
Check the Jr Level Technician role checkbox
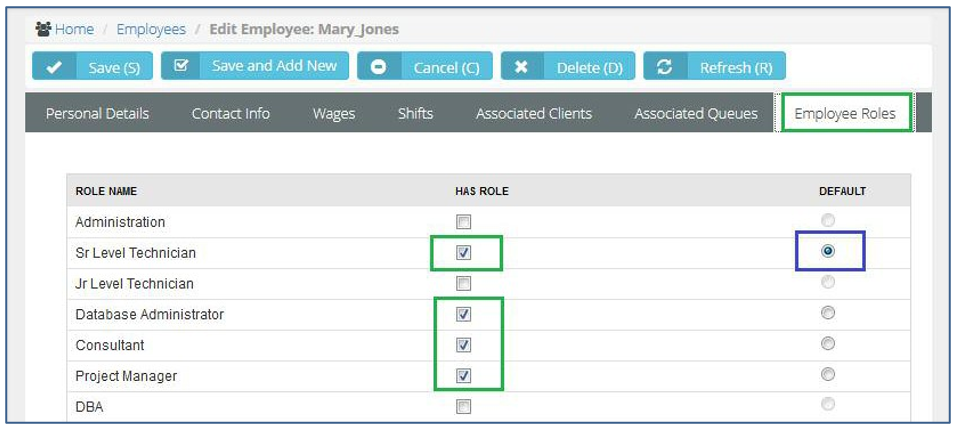tap(463, 284)
